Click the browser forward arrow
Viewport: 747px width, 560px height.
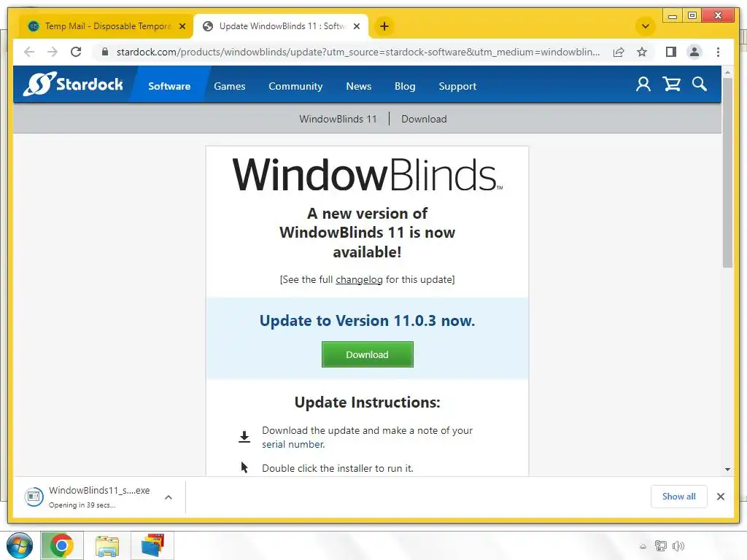coord(53,52)
